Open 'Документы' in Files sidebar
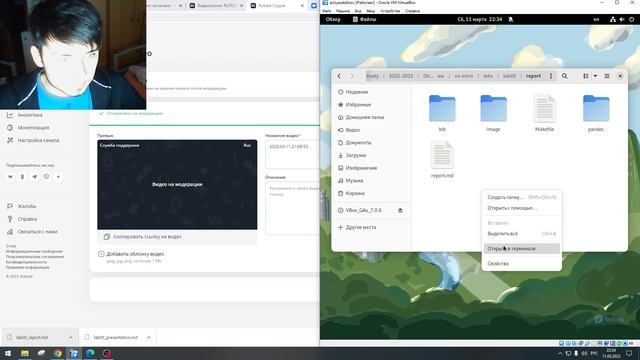The height and width of the screenshot is (360, 640). click(371, 142)
